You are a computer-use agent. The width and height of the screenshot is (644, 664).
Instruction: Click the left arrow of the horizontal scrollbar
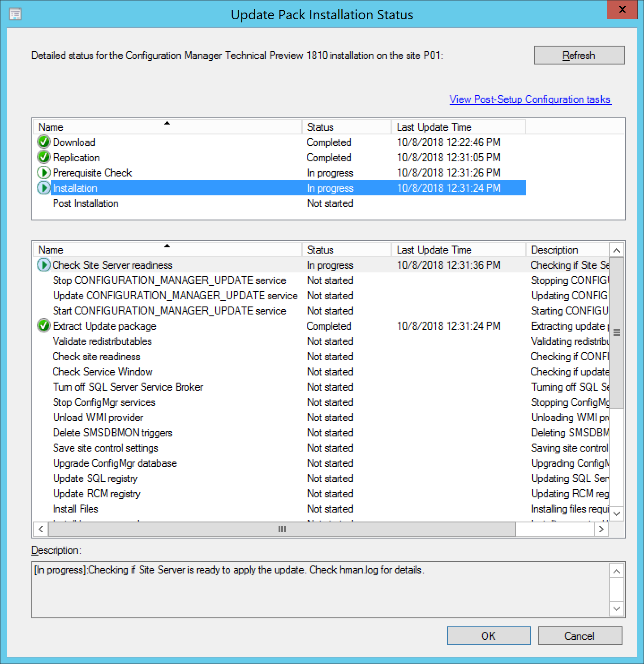point(41,529)
